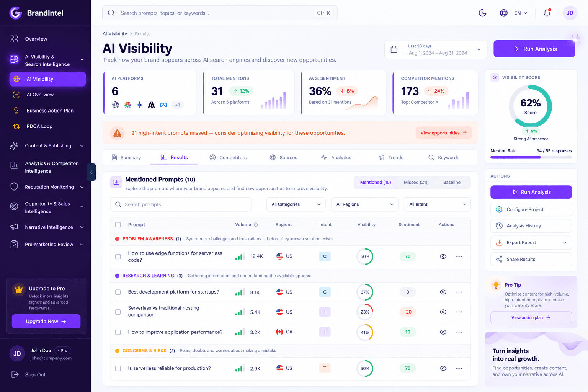Open more actions for improve application performance
588x392 pixels.
(x=459, y=332)
